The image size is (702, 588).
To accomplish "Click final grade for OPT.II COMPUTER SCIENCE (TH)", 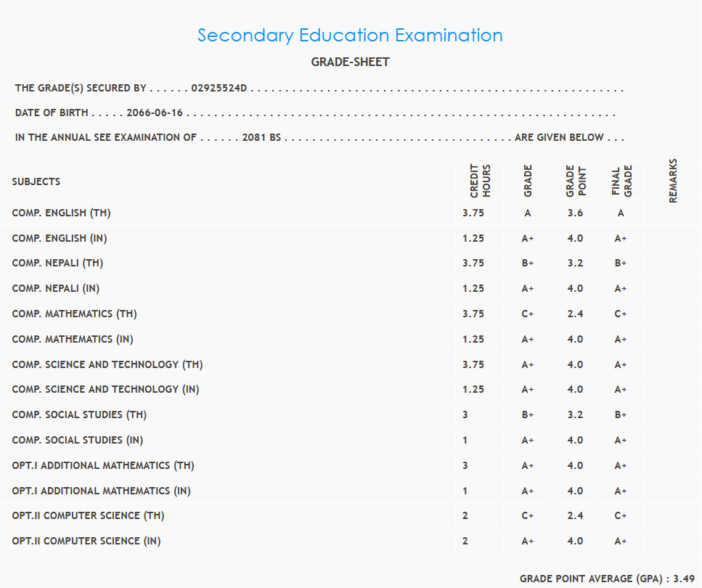I will (621, 516).
